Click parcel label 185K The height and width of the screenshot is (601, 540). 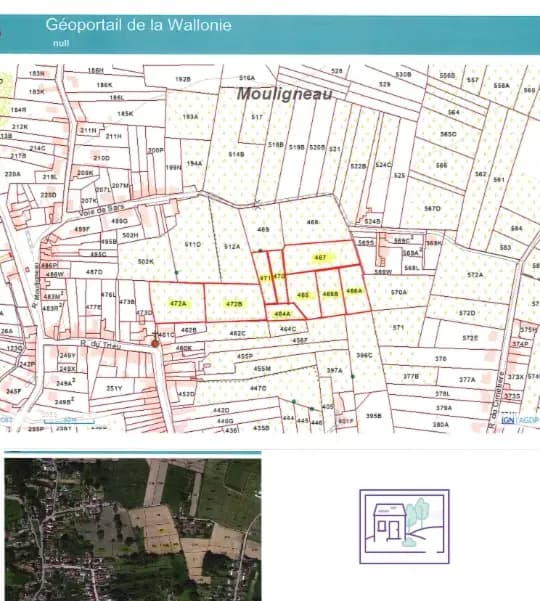tap(125, 113)
